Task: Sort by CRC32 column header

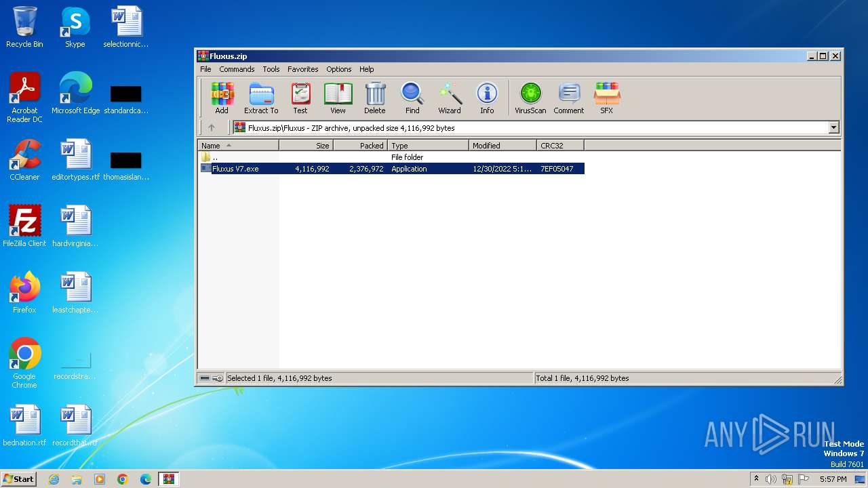Action: 560,146
